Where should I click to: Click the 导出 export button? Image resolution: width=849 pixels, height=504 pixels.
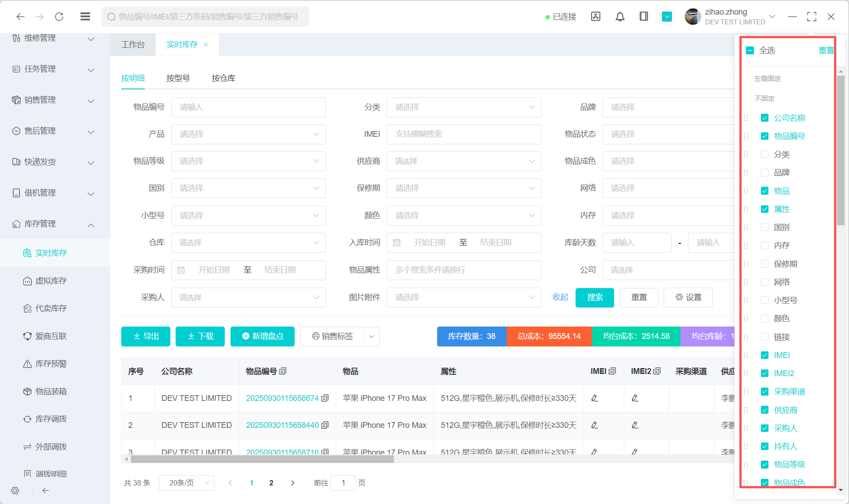coord(146,337)
